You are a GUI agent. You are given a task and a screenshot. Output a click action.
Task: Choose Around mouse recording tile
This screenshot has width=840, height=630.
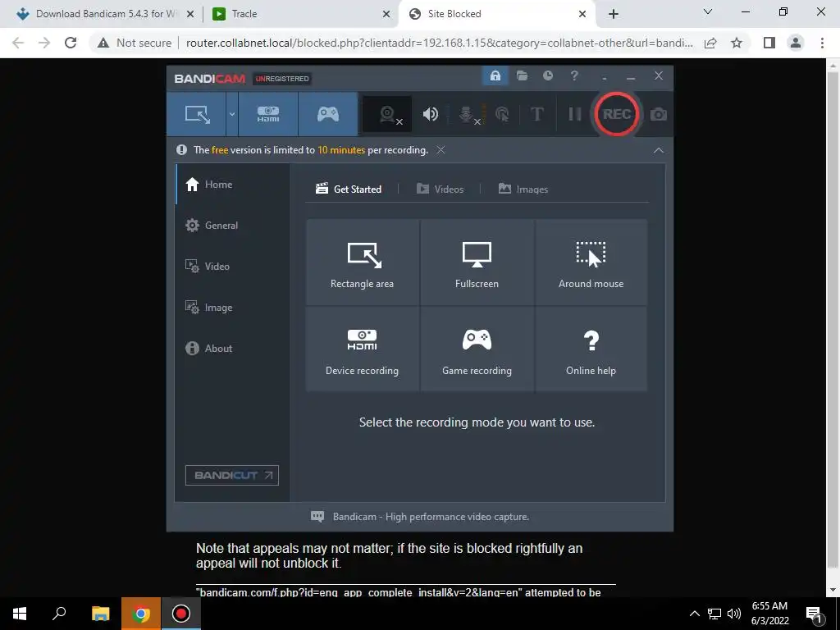pyautogui.click(x=591, y=262)
